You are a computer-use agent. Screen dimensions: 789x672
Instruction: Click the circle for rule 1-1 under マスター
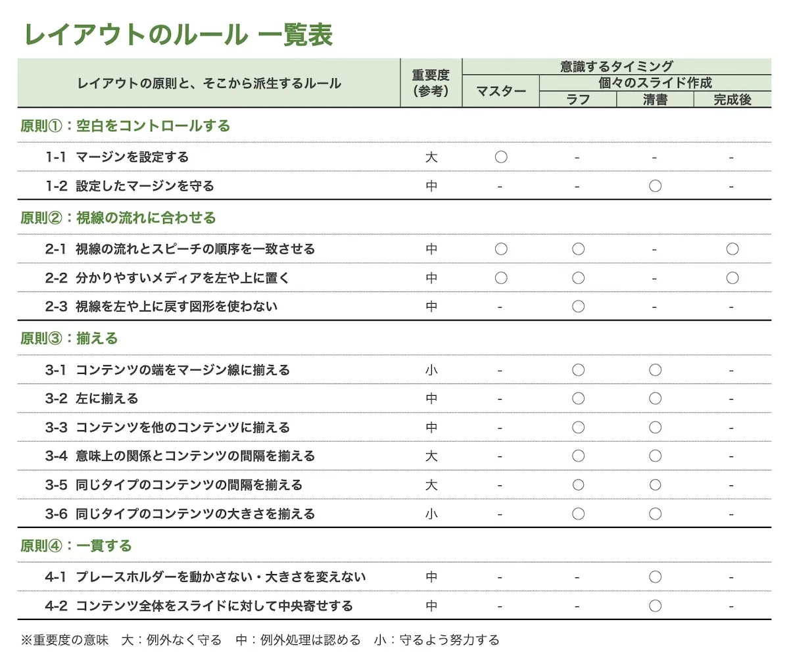tap(501, 157)
